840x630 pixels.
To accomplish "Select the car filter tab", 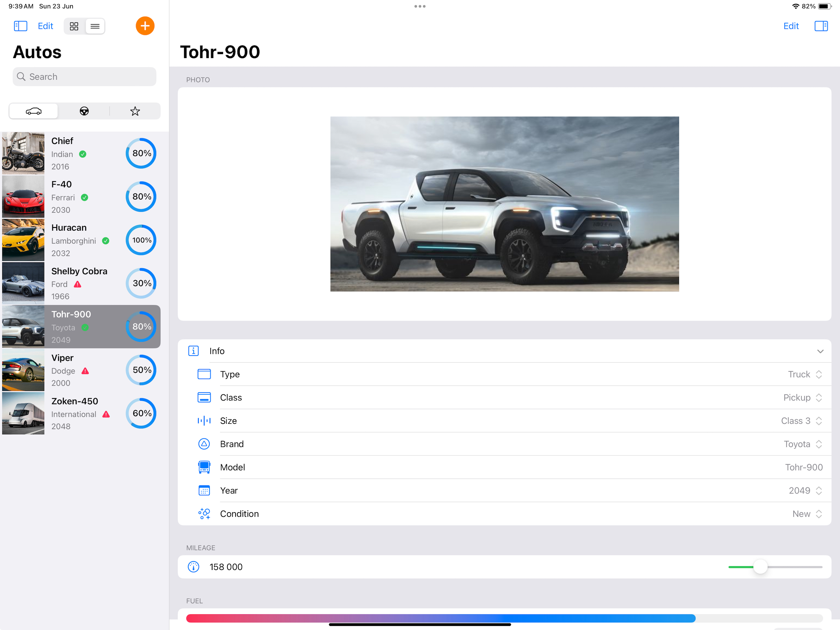I will 34,111.
